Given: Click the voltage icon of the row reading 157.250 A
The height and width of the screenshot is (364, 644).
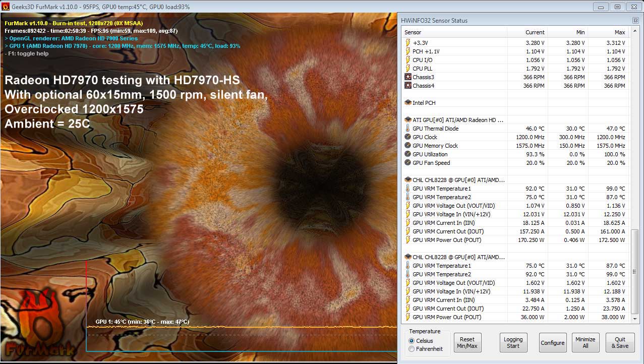Looking at the screenshot, I should coord(408,231).
